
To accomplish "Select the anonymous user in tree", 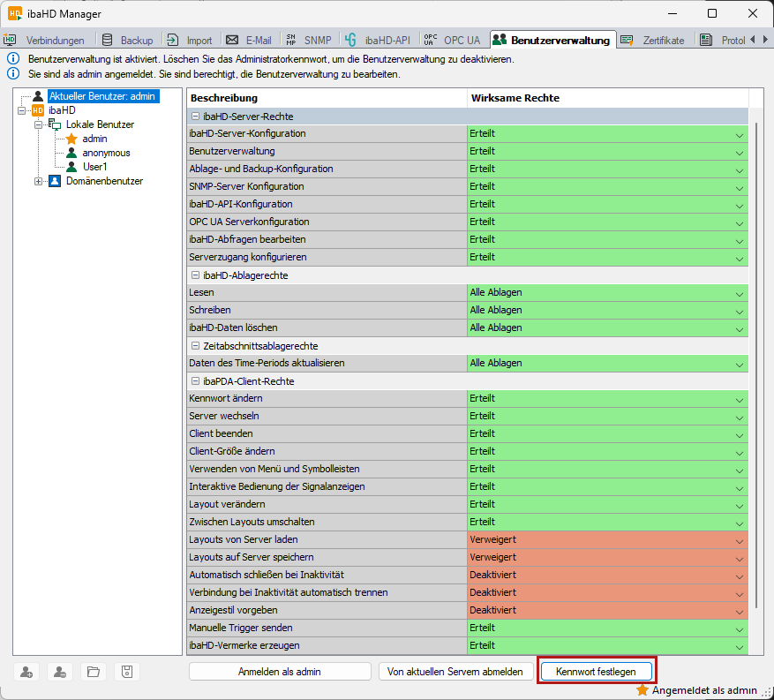I will tap(106, 153).
